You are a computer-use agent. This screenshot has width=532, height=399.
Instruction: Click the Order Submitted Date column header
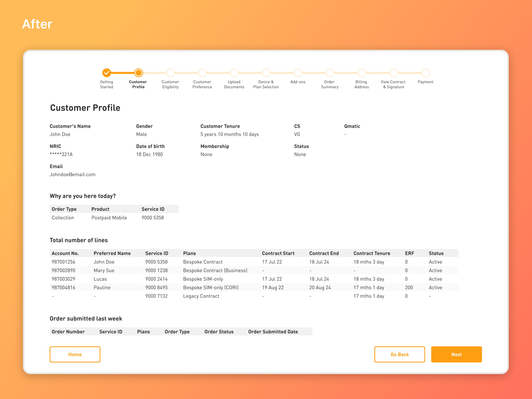[x=273, y=332]
